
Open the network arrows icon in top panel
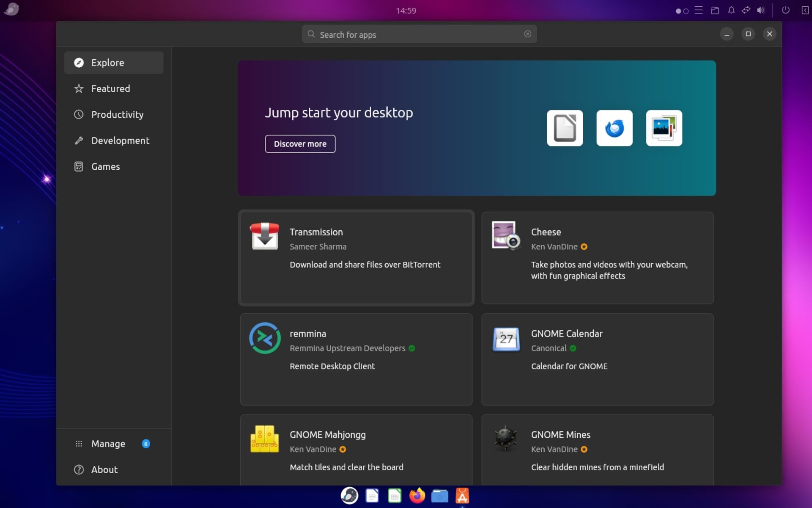click(746, 10)
